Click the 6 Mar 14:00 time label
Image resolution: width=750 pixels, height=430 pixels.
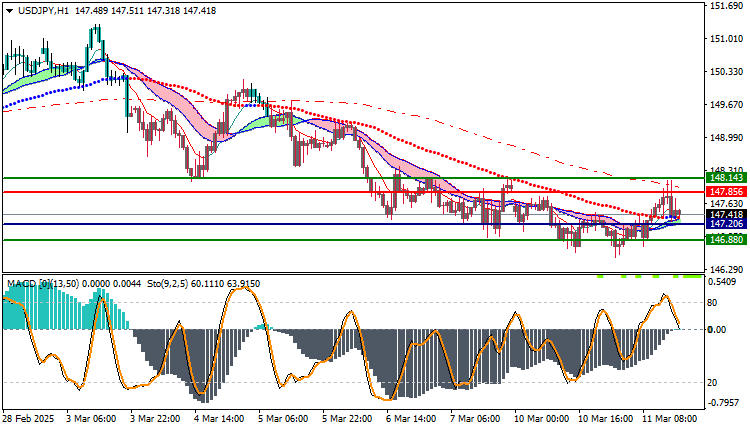pyautogui.click(x=411, y=419)
